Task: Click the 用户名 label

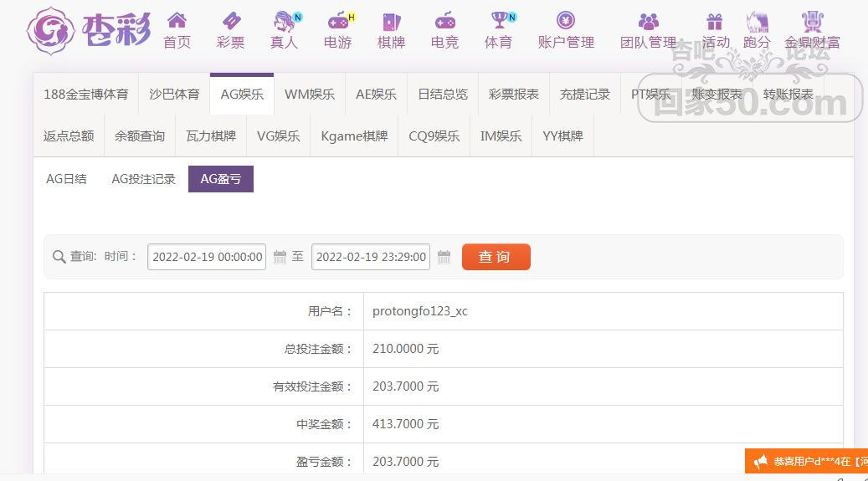Action: coord(331,311)
